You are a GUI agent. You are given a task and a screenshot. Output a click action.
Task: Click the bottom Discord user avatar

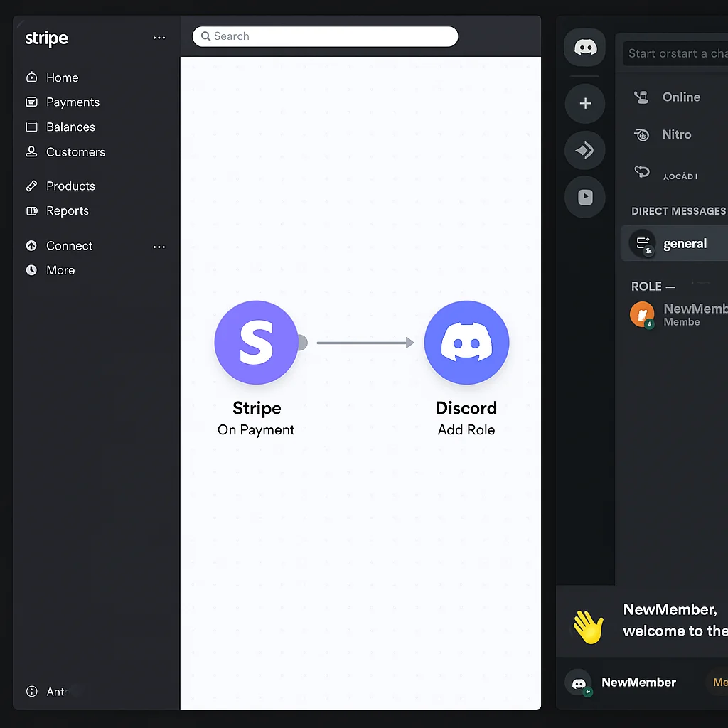tap(579, 682)
